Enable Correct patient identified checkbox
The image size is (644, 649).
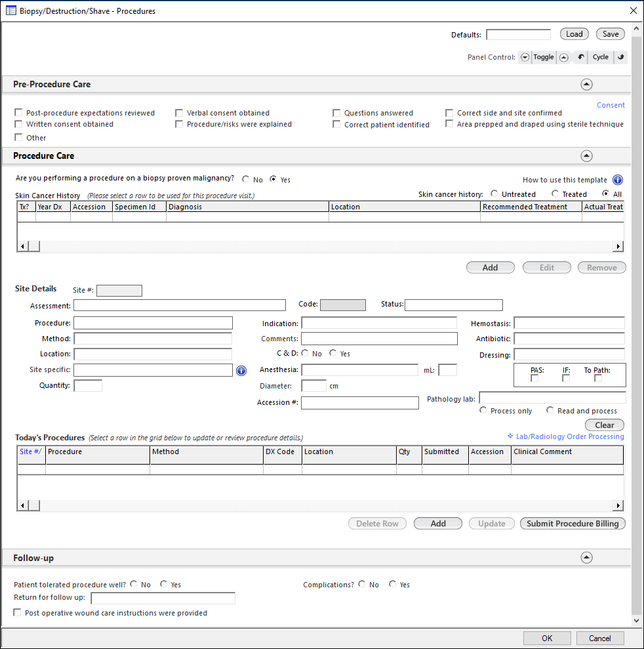(x=336, y=125)
